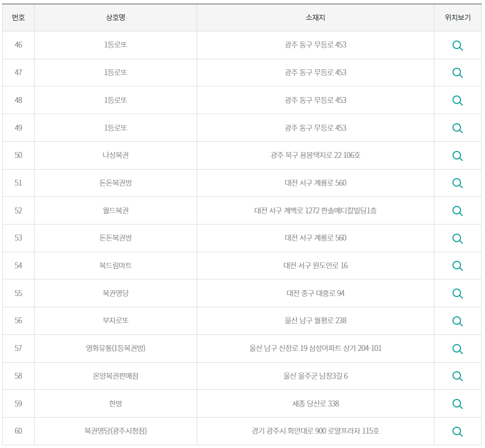Select store name 영화유통(1등복권방)
Screen dimensions: 485x448
click(x=115, y=348)
